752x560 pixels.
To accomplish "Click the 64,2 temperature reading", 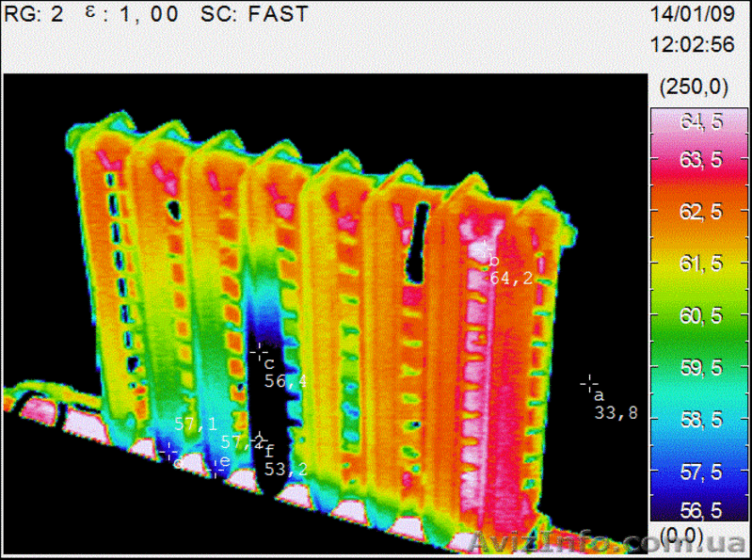I will 511,278.
